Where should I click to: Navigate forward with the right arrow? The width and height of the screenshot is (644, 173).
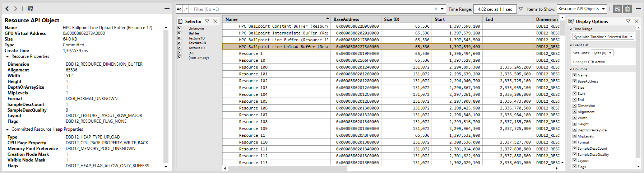15,9
